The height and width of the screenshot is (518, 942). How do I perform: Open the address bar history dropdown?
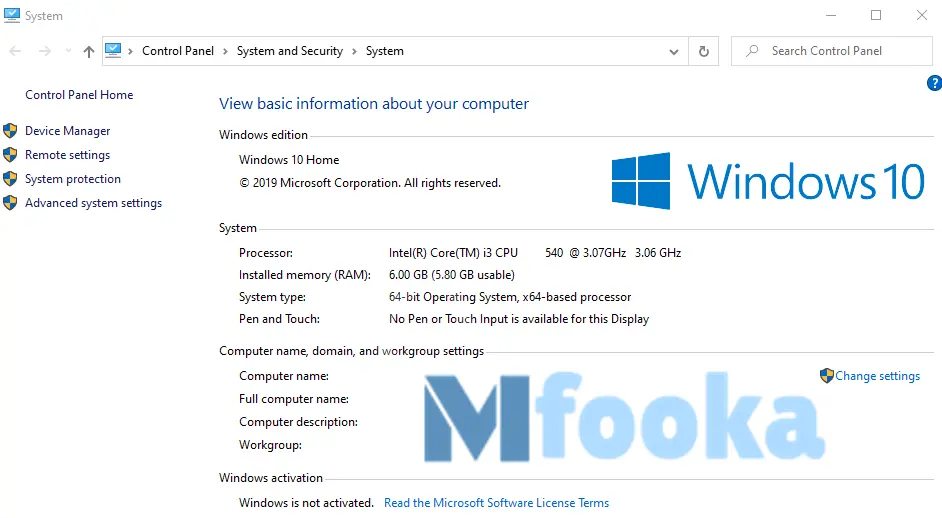[674, 52]
